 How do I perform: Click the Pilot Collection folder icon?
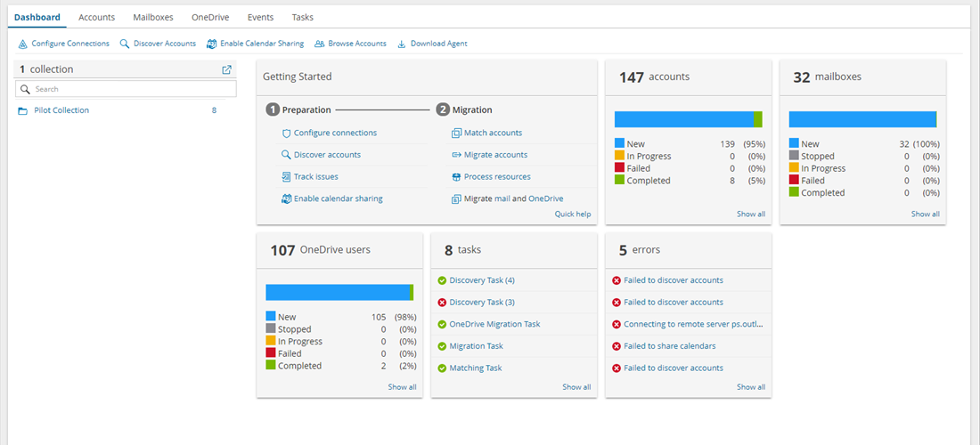(x=22, y=110)
